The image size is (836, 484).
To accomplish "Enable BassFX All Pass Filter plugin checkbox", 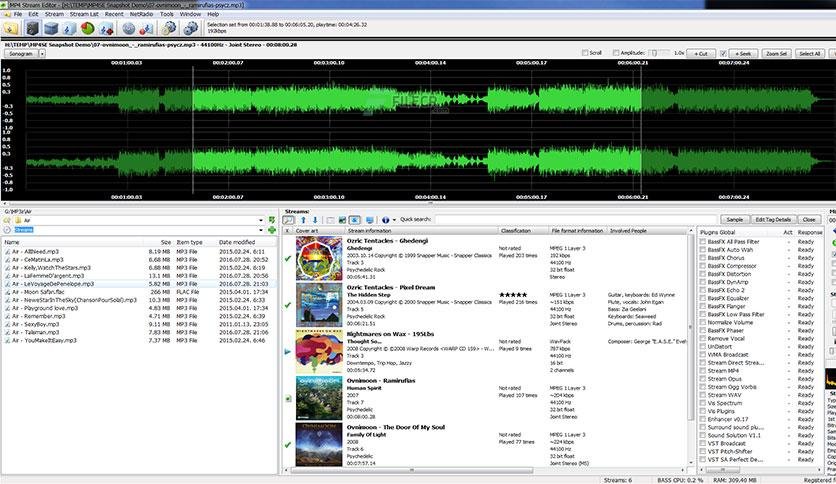I will coord(703,241).
